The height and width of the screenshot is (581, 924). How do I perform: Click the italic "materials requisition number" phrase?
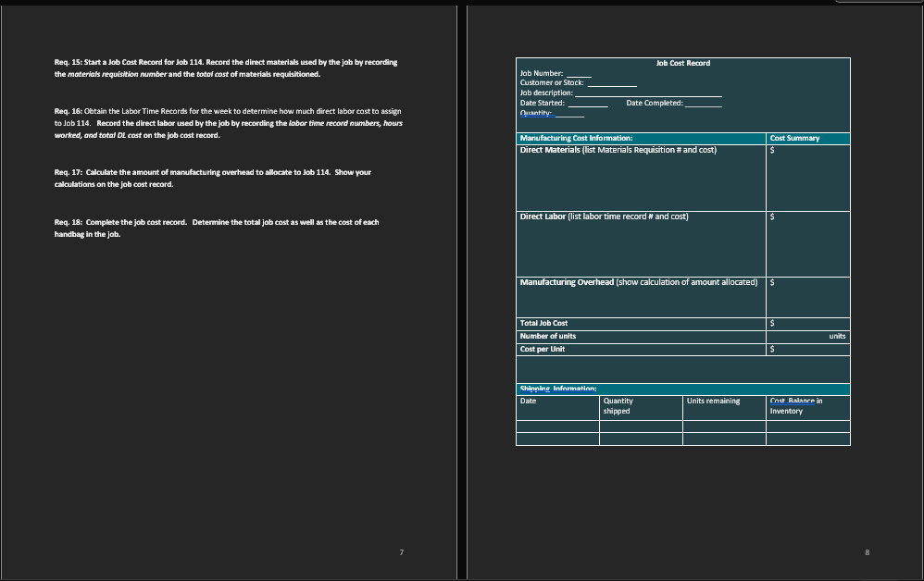click(118, 74)
